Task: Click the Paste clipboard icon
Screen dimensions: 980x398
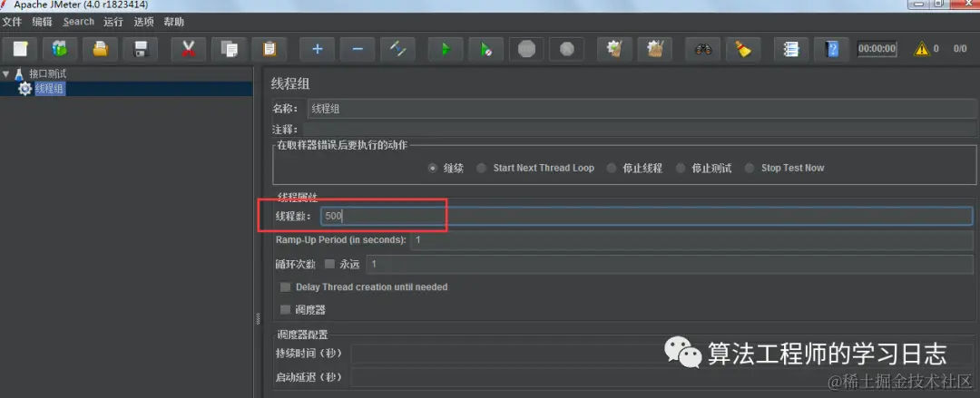Action: point(269,49)
